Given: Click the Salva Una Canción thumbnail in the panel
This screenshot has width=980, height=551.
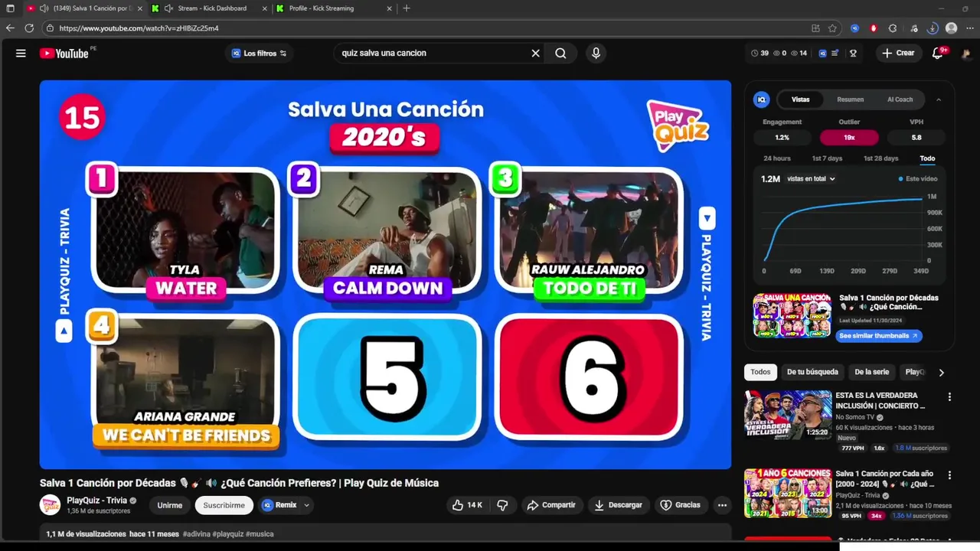Looking at the screenshot, I should click(792, 315).
